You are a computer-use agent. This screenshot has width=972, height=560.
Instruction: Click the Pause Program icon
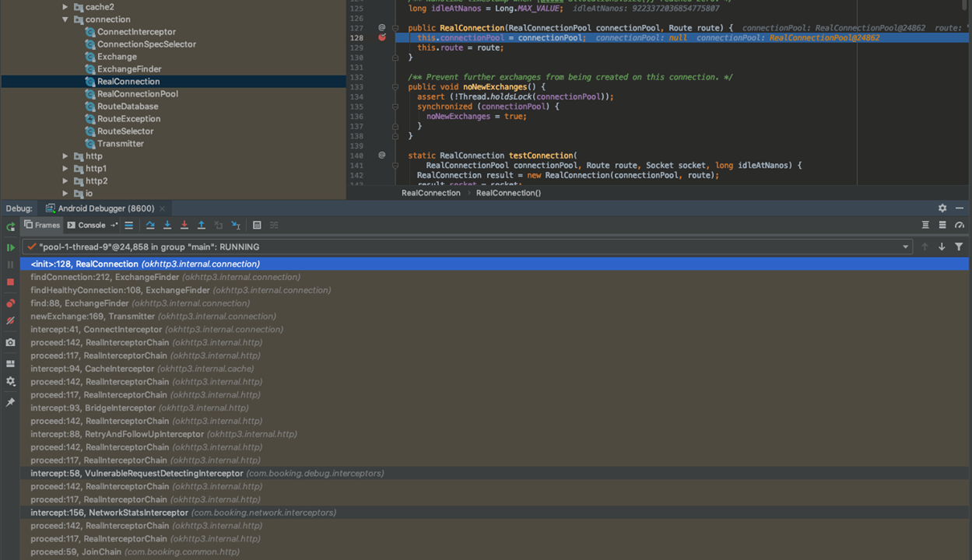pos(10,264)
